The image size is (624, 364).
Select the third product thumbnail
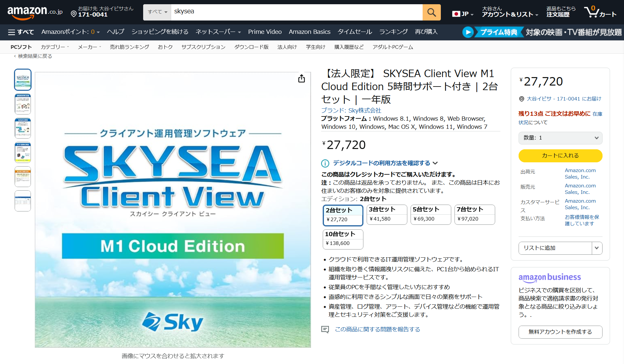23,128
